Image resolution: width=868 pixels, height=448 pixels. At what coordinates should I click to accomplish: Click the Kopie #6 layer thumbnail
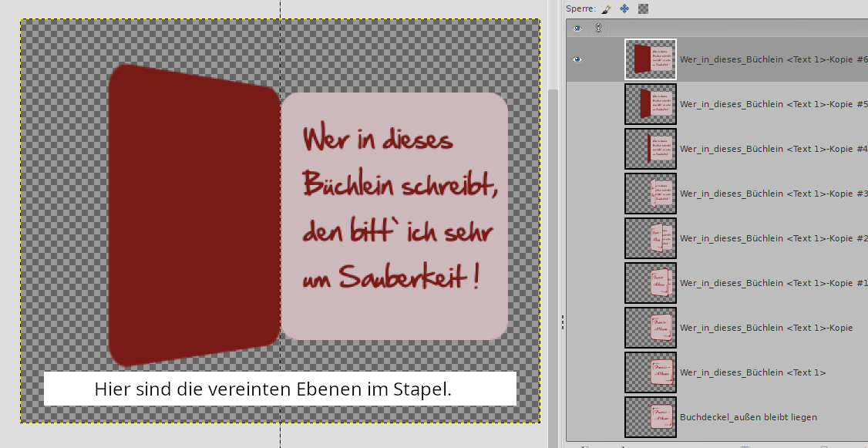[x=651, y=59]
